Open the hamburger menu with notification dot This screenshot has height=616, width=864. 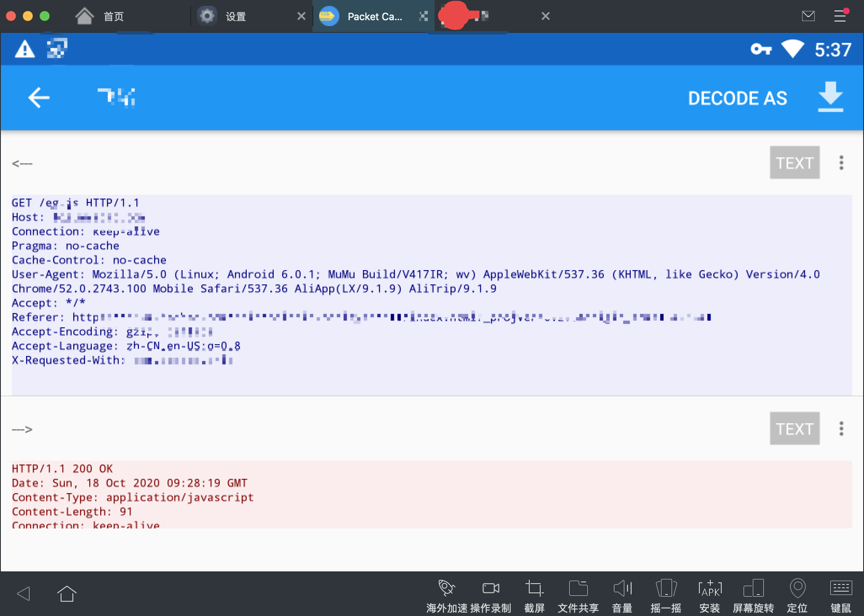pos(840,16)
